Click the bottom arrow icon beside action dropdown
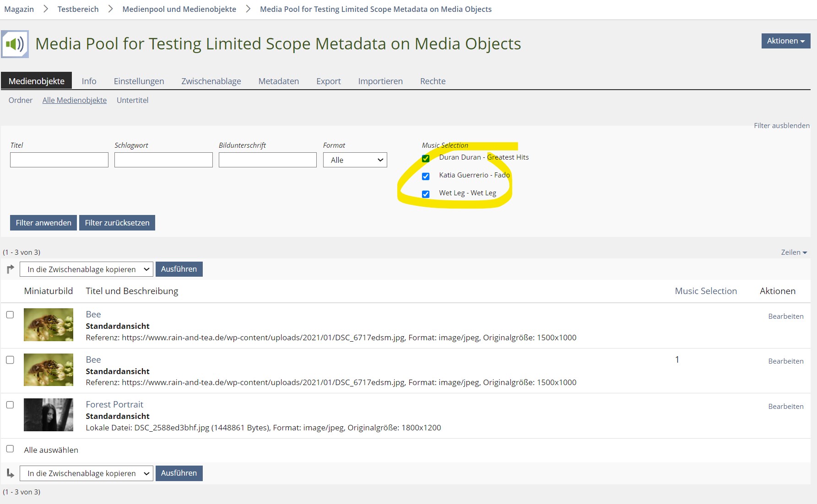Image resolution: width=817 pixels, height=504 pixels. click(10, 473)
